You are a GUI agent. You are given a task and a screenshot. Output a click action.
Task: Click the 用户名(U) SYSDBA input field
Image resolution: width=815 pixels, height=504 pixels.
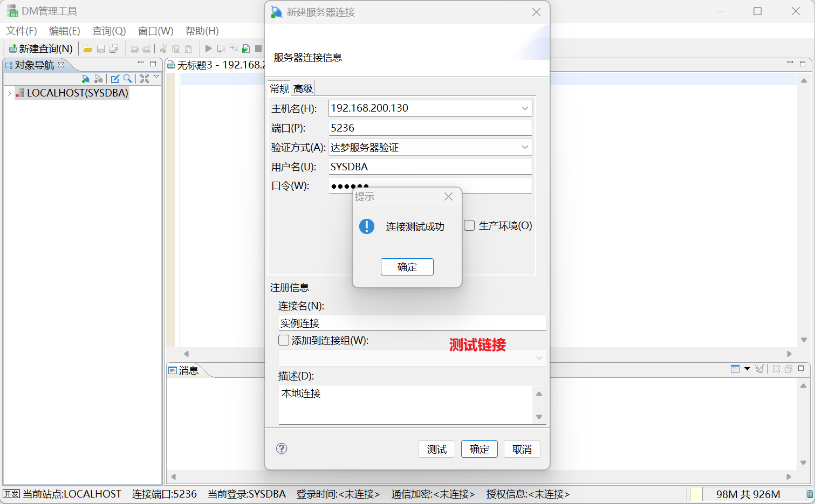pos(430,167)
